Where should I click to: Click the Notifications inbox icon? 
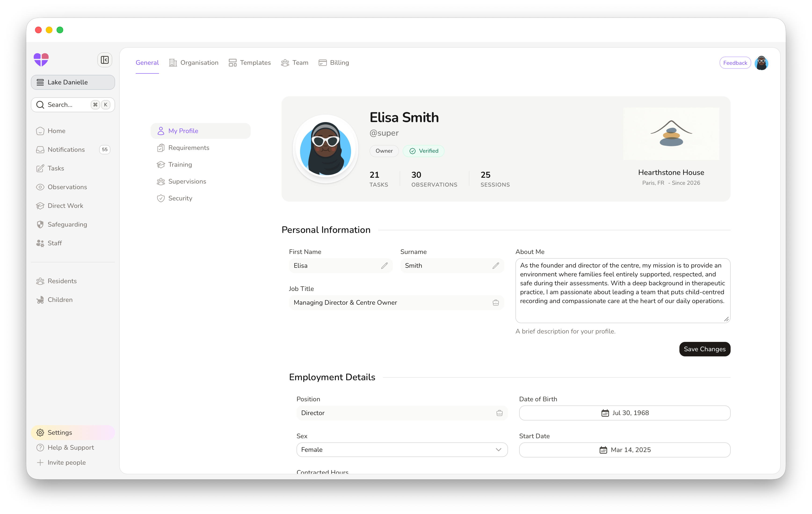[x=40, y=149]
